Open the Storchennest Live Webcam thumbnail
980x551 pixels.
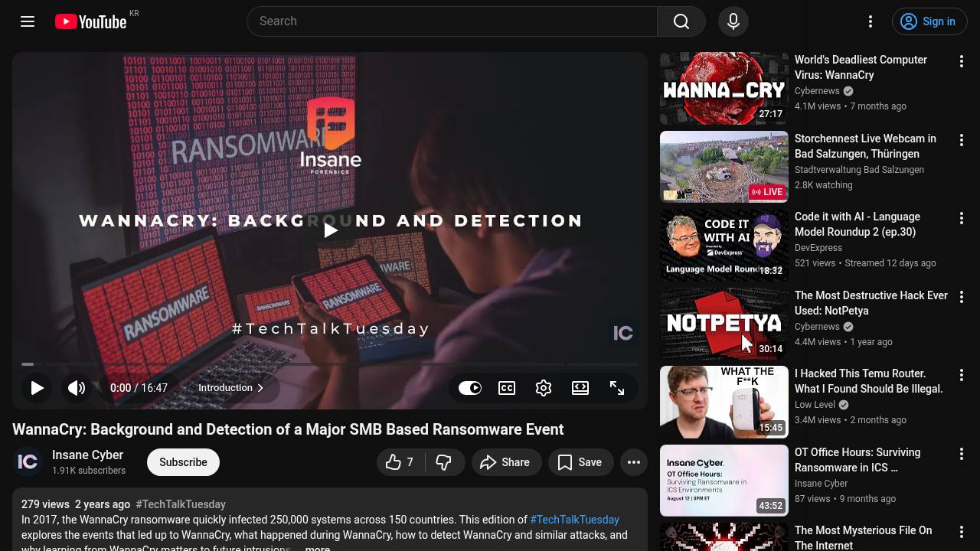pyautogui.click(x=724, y=167)
